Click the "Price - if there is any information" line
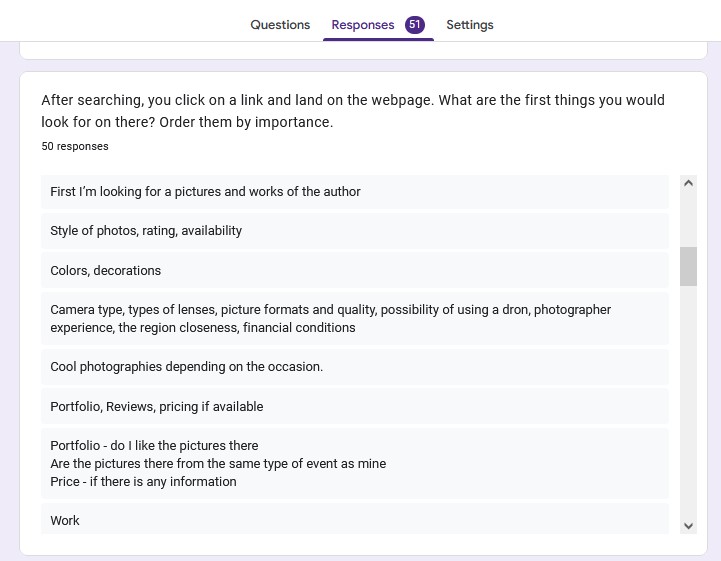The image size is (721, 561). click(144, 482)
